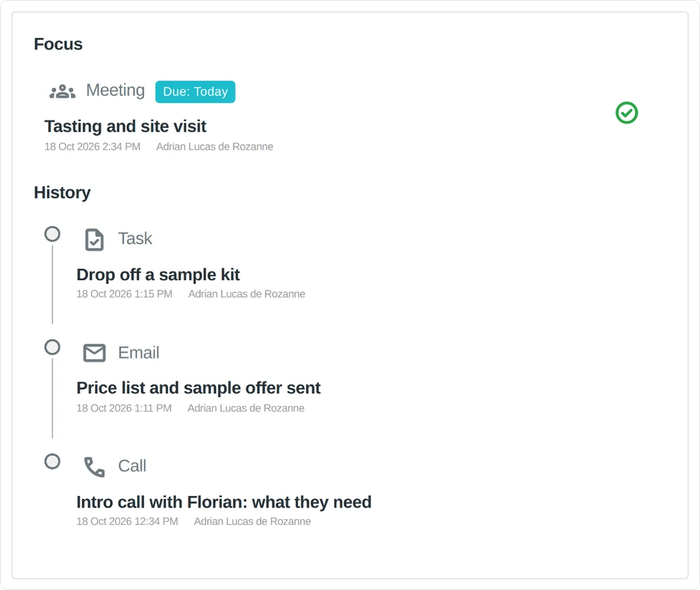
Task: Click the Task document checkmark icon
Action: (x=94, y=239)
